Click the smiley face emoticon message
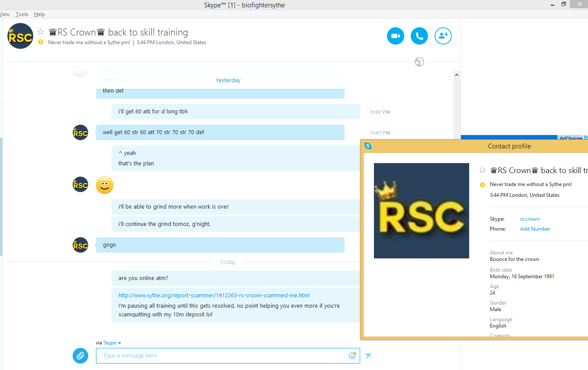 click(104, 185)
